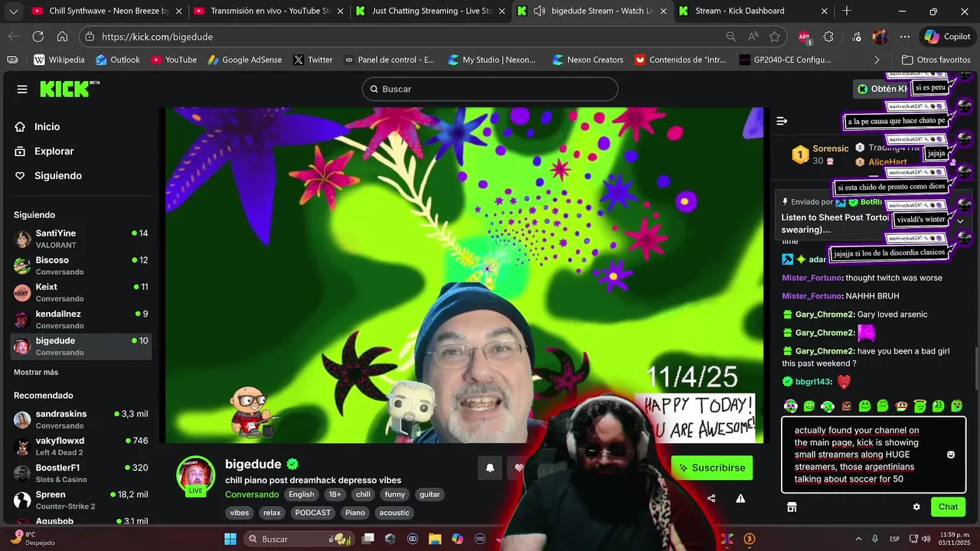
Task: Open the emoji picker in chat box
Action: (x=951, y=455)
